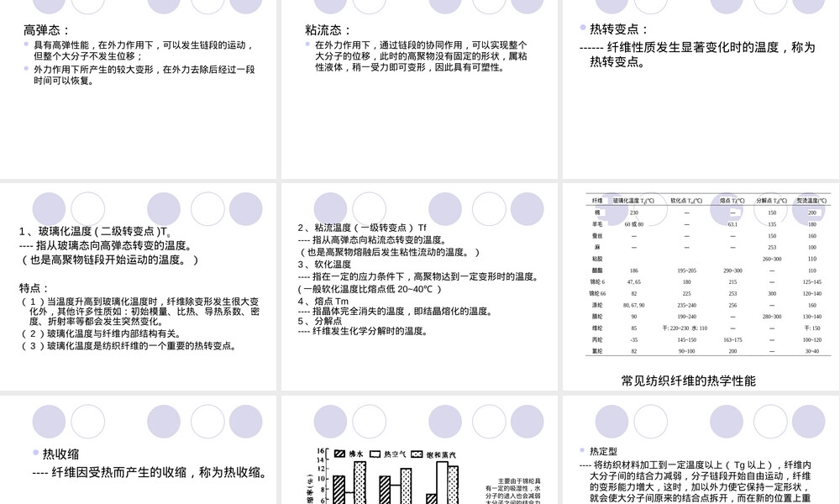Select the 玻璃化温度 slide thumbnail
The image size is (840, 504).
(139, 286)
